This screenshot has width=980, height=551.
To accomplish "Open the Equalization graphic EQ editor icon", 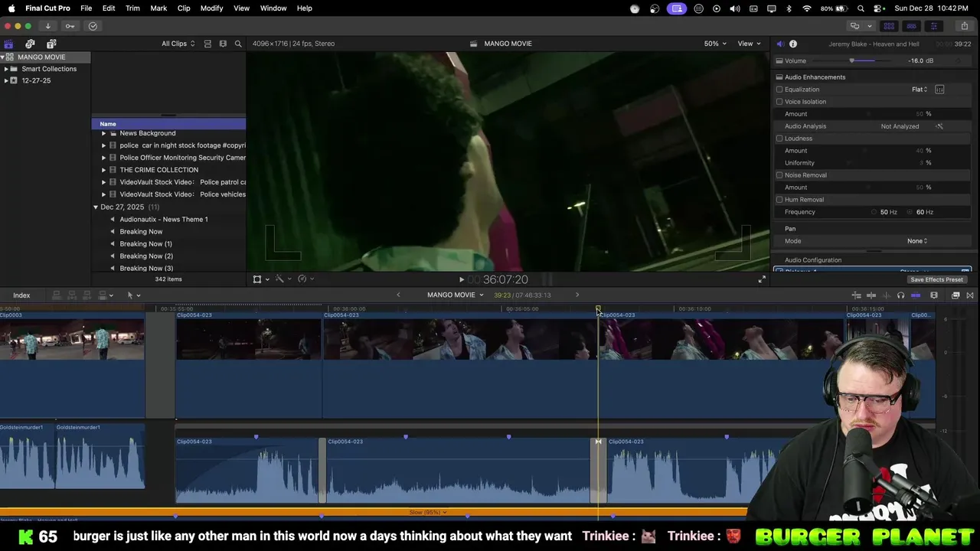I will click(x=939, y=90).
